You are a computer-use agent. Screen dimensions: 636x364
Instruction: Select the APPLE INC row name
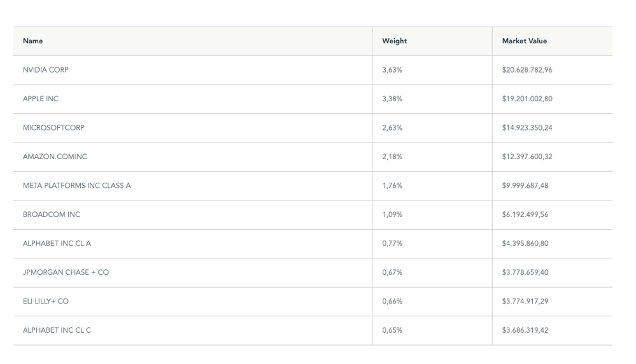[x=41, y=99]
